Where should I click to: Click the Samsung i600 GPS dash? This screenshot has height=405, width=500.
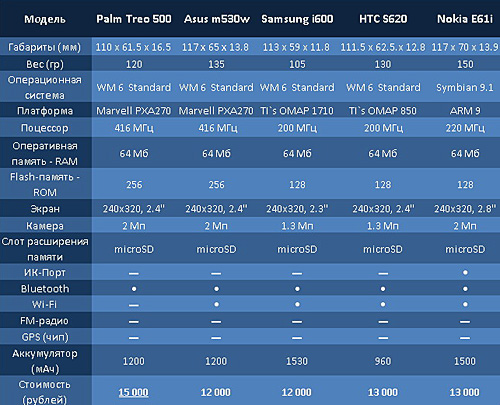tap(297, 338)
